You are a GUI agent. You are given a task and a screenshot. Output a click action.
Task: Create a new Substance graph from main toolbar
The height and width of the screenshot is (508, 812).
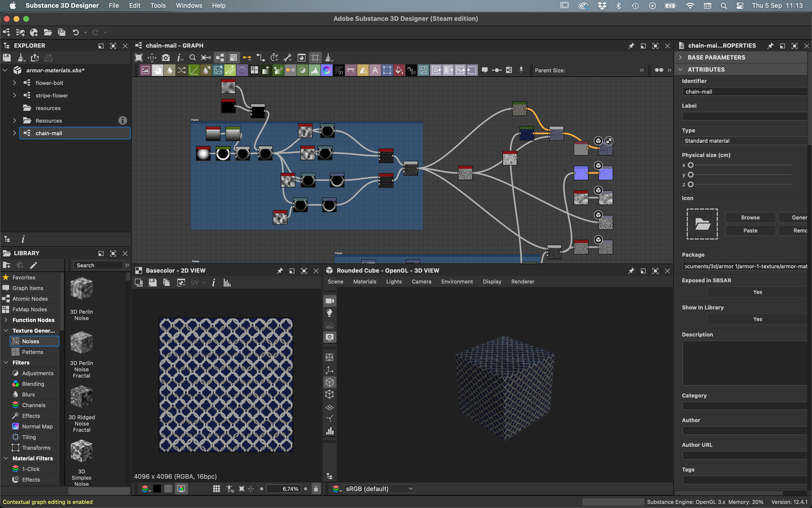(x=6, y=32)
